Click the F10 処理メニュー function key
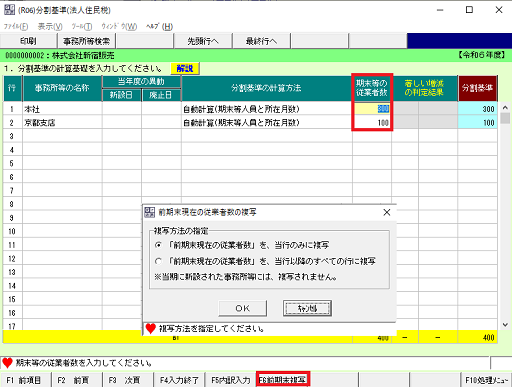The image size is (512, 387). tap(486, 380)
